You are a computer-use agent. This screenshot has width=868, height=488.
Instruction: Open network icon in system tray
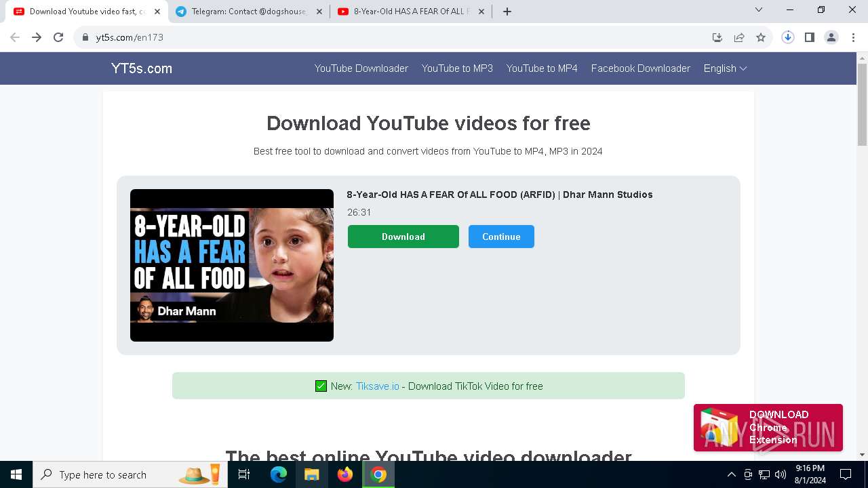point(764,474)
